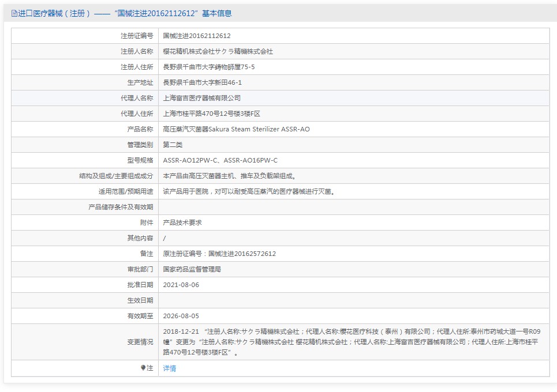Click the 代理人住所 label
This screenshot has width=557, height=392.
coord(137,114)
